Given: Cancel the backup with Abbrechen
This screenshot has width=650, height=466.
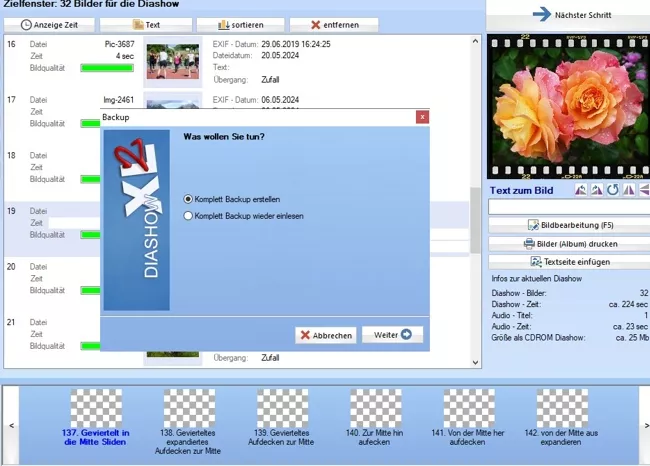Looking at the screenshot, I should (326, 335).
